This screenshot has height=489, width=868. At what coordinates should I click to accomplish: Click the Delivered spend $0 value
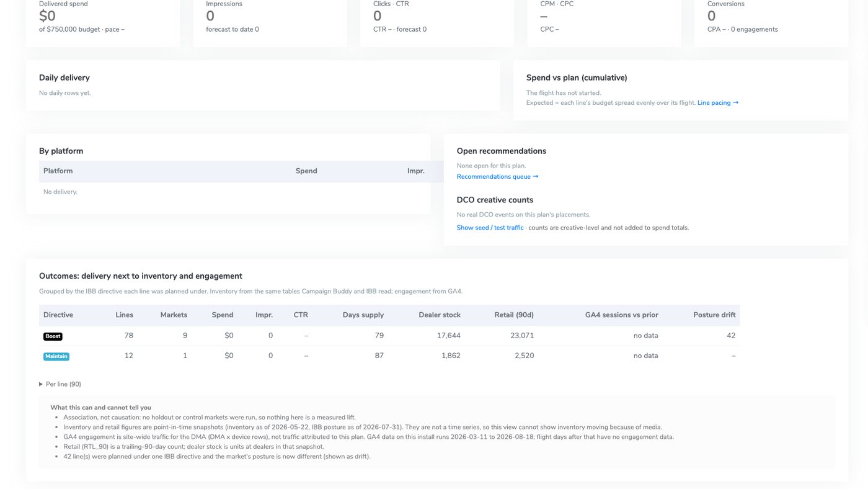pyautogui.click(x=47, y=16)
